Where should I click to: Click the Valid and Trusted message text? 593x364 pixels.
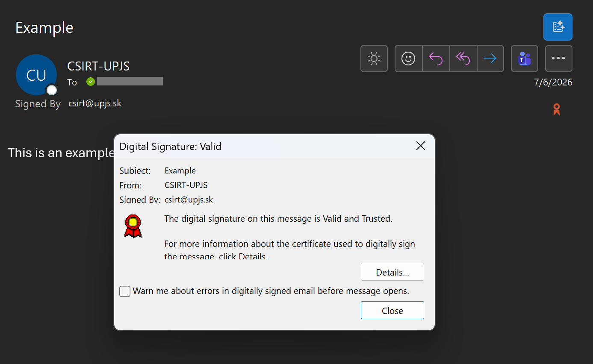click(x=278, y=219)
